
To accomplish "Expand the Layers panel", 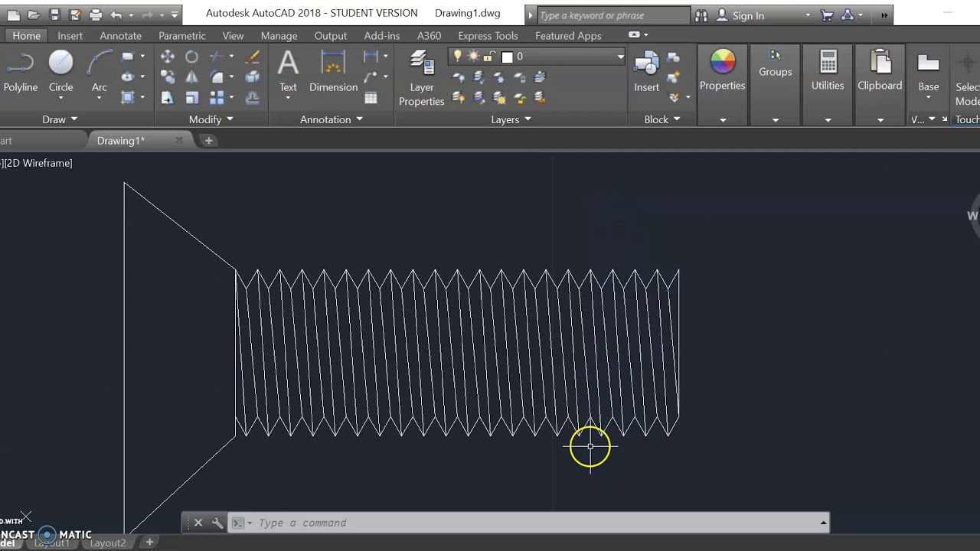I will (511, 119).
